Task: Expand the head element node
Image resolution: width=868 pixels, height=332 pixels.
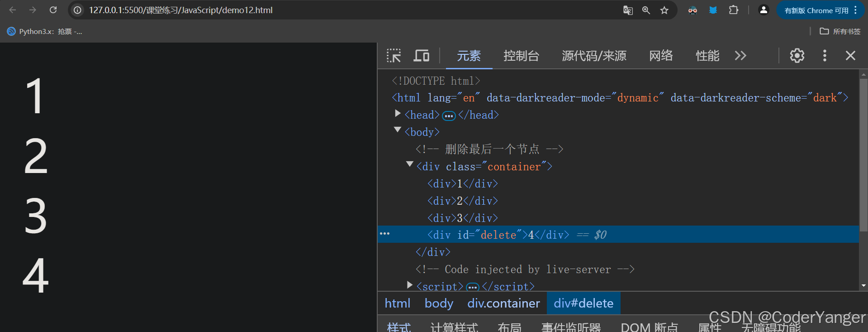Action: pos(398,113)
